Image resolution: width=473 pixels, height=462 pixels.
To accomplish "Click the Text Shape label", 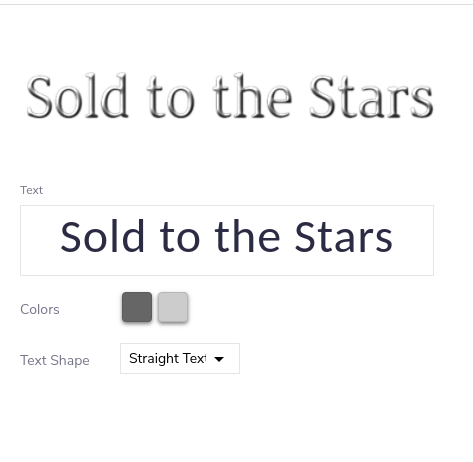I will tap(55, 360).
